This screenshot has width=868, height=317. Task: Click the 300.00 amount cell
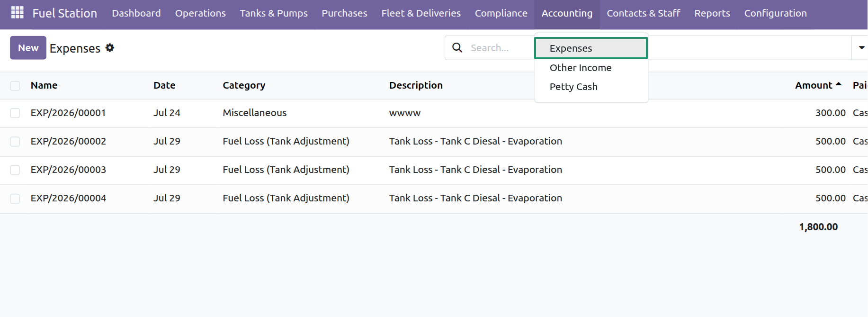[830, 113]
